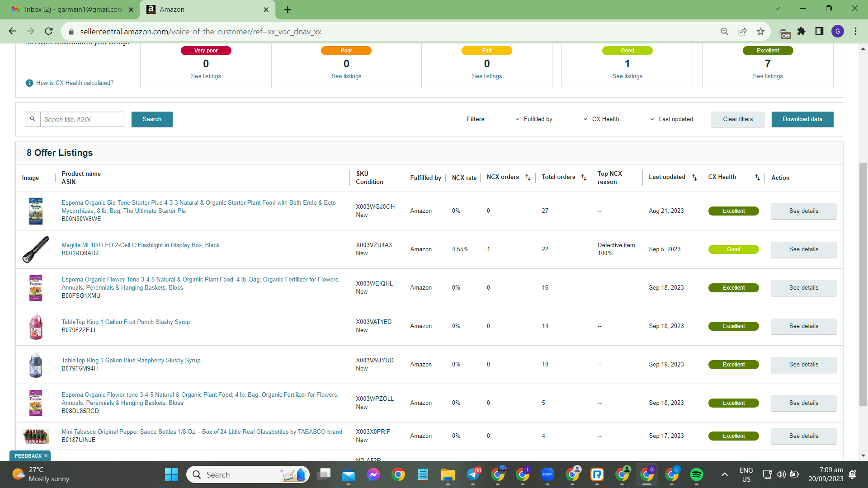Open the Chrome tab search dropdown
Image resolution: width=868 pixels, height=488 pixels.
click(x=778, y=9)
